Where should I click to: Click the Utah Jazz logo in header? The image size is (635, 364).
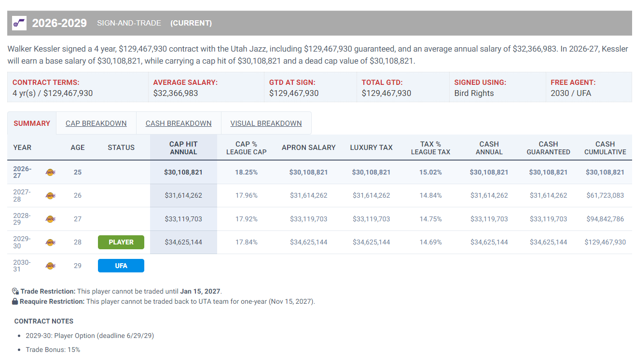point(19,23)
